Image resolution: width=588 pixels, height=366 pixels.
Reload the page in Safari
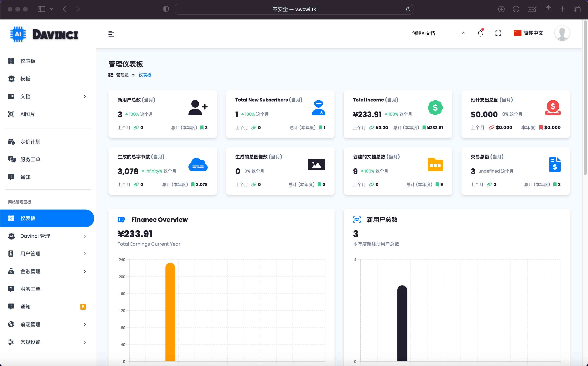click(408, 9)
